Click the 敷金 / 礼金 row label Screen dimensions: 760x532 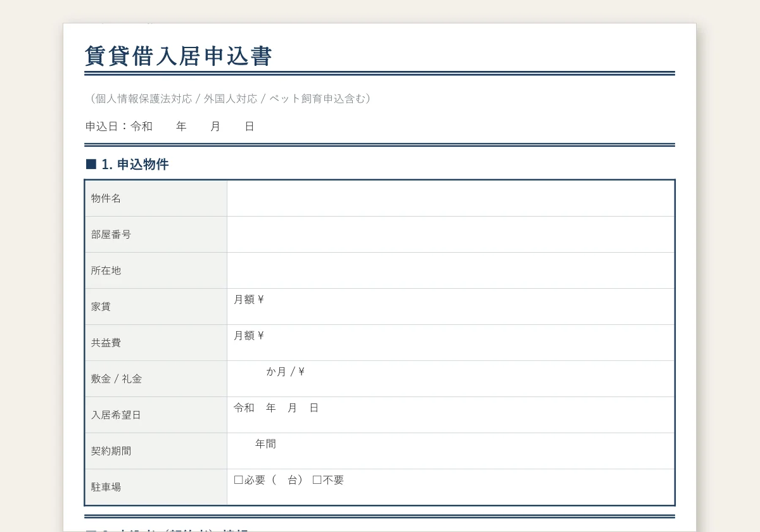pyautogui.click(x=117, y=379)
